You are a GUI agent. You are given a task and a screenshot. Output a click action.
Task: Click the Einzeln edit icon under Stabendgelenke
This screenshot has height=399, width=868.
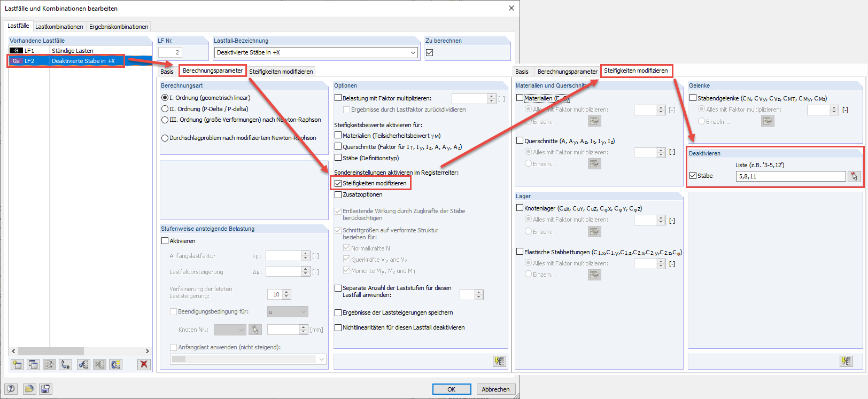point(768,121)
